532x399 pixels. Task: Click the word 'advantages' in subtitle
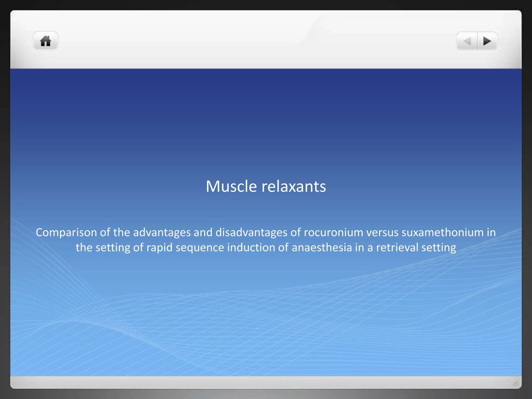[x=162, y=232]
